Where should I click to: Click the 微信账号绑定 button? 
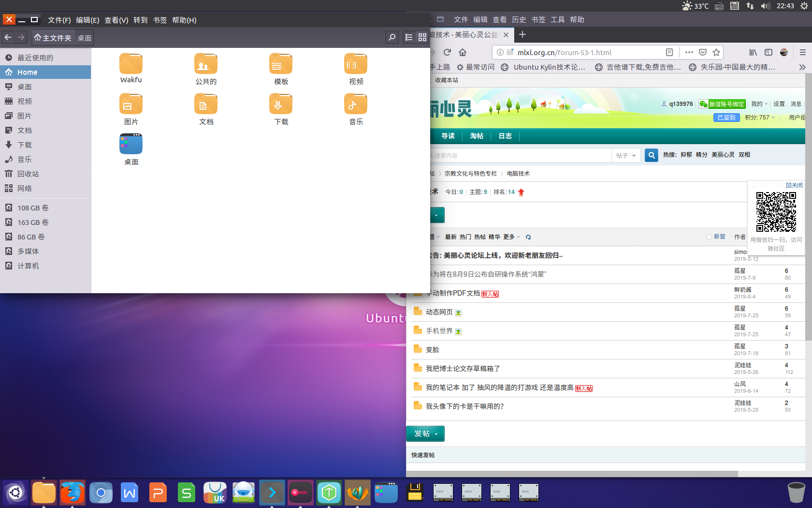click(x=723, y=104)
